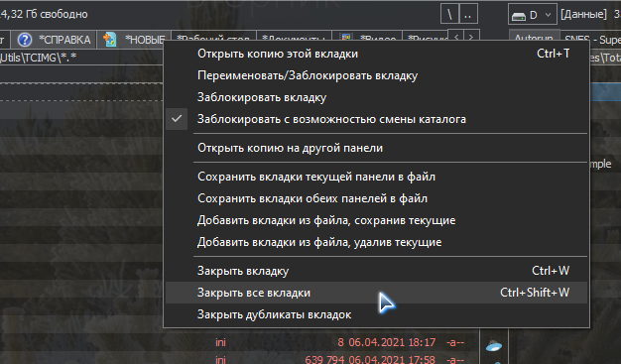The height and width of the screenshot is (364, 621).
Task: Choose Добавить вкладки из файла, удалив текущие
Action: (x=376, y=242)
